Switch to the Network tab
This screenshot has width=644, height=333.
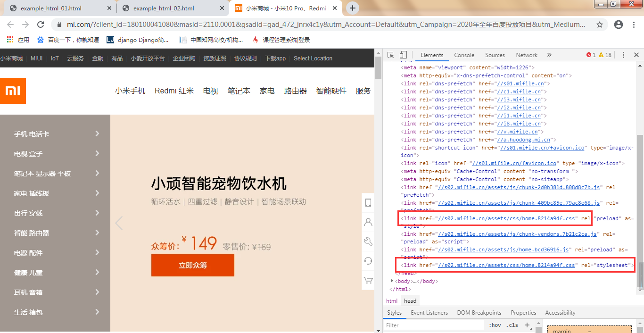tap(527, 55)
